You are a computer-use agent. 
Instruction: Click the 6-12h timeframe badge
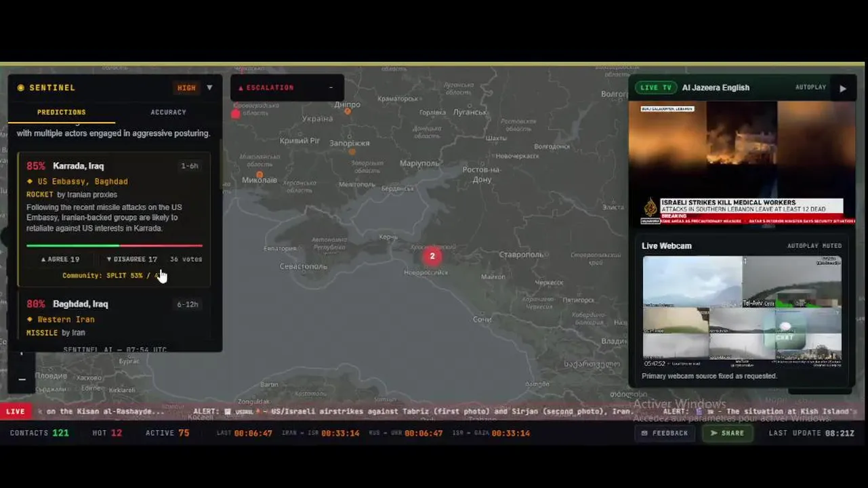(x=188, y=304)
